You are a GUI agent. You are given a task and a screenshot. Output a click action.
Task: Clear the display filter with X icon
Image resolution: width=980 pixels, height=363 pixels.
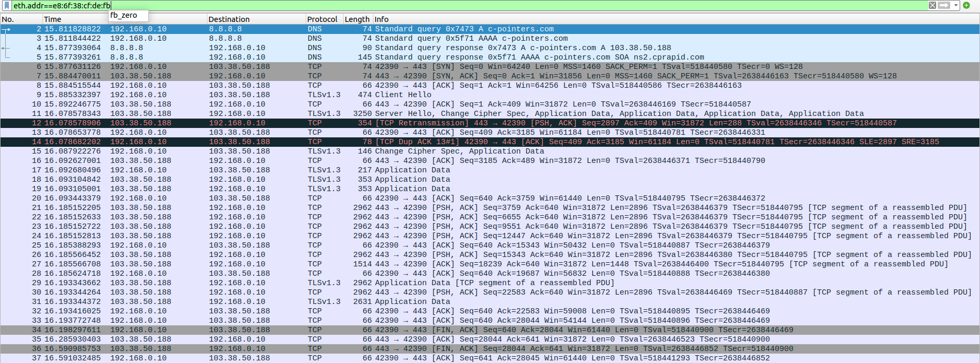coord(932,5)
